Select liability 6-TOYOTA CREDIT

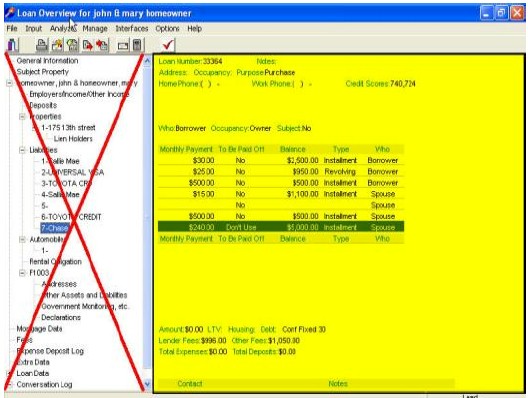71,217
